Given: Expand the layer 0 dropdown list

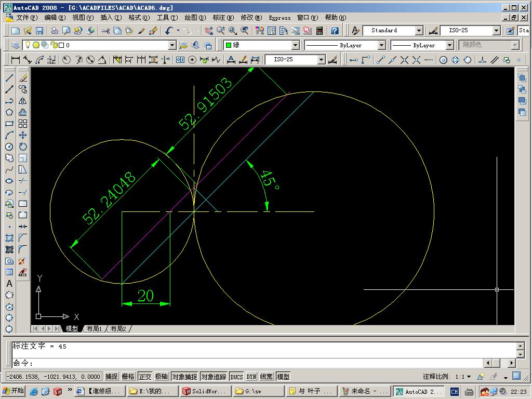Looking at the screenshot, I should pyautogui.click(x=172, y=45).
